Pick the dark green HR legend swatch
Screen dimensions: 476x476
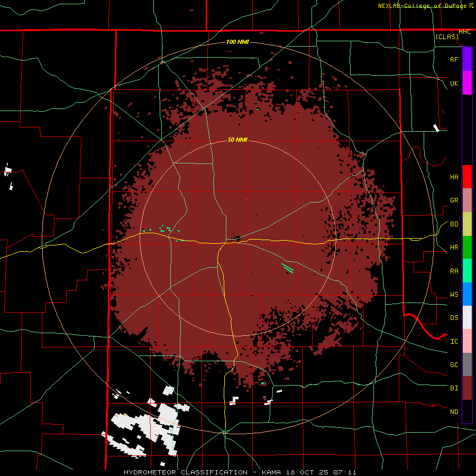point(467,248)
